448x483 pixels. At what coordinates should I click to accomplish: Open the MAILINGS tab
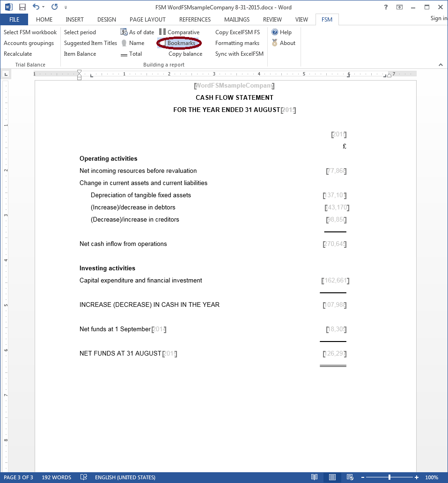(x=237, y=19)
